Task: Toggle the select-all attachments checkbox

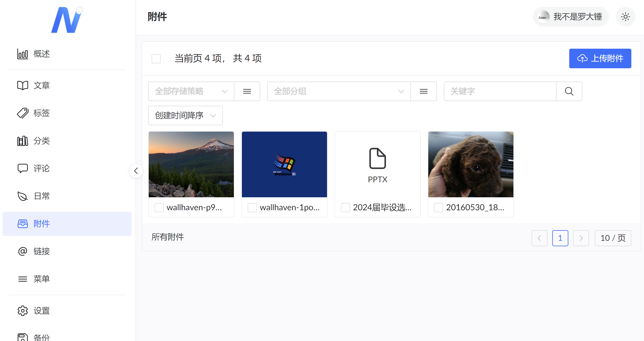Action: [x=156, y=58]
